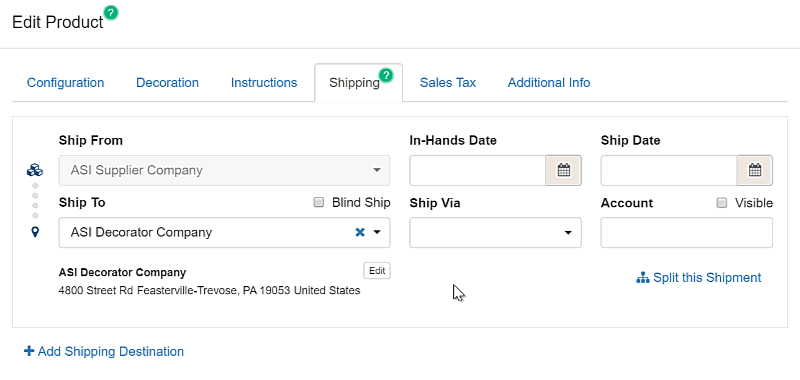Go to the Decoration tab
800x380 pixels.
point(167,83)
